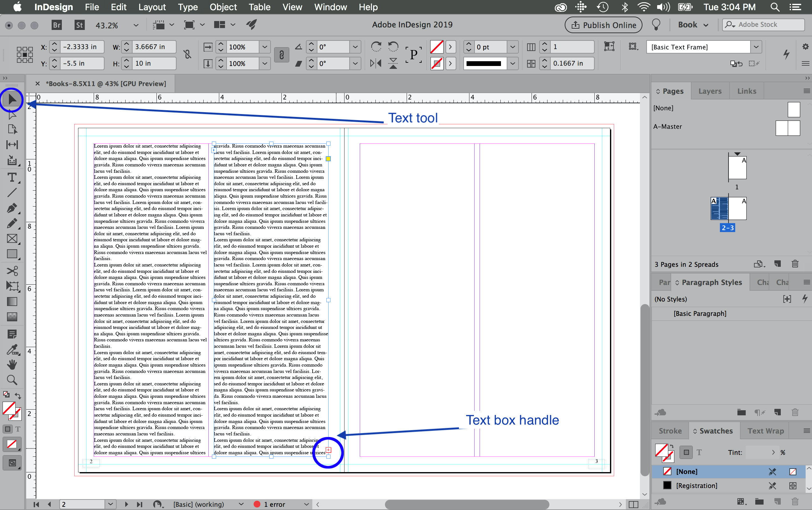Open the Basic Text Frame style dropdown

(x=756, y=47)
